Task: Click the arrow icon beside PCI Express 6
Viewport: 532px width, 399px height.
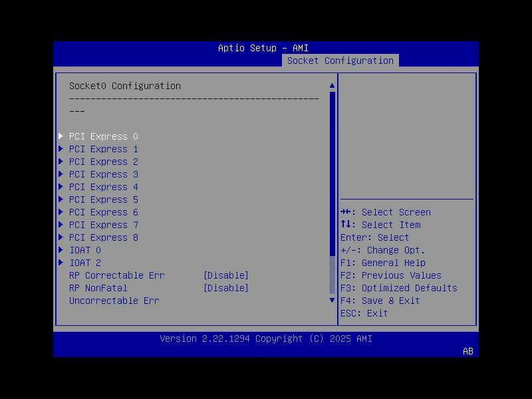Action: tap(61, 212)
